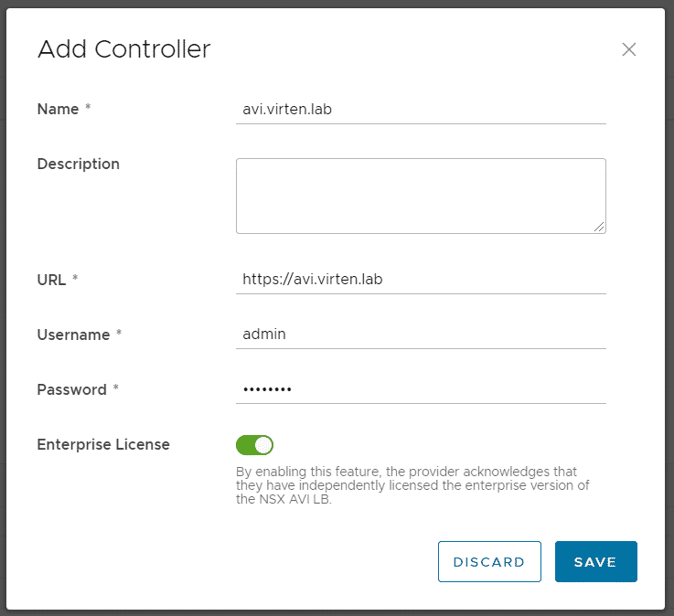Focus the masked Password field

tap(421, 389)
